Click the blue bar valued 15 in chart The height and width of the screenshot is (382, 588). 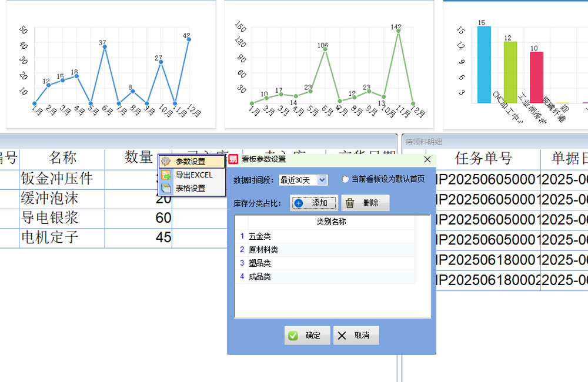[484, 65]
